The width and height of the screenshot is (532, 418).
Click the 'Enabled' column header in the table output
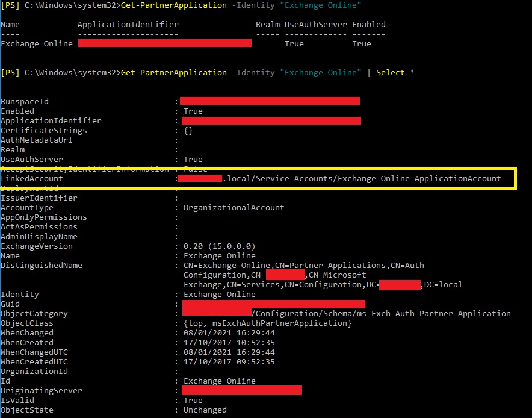coord(369,25)
